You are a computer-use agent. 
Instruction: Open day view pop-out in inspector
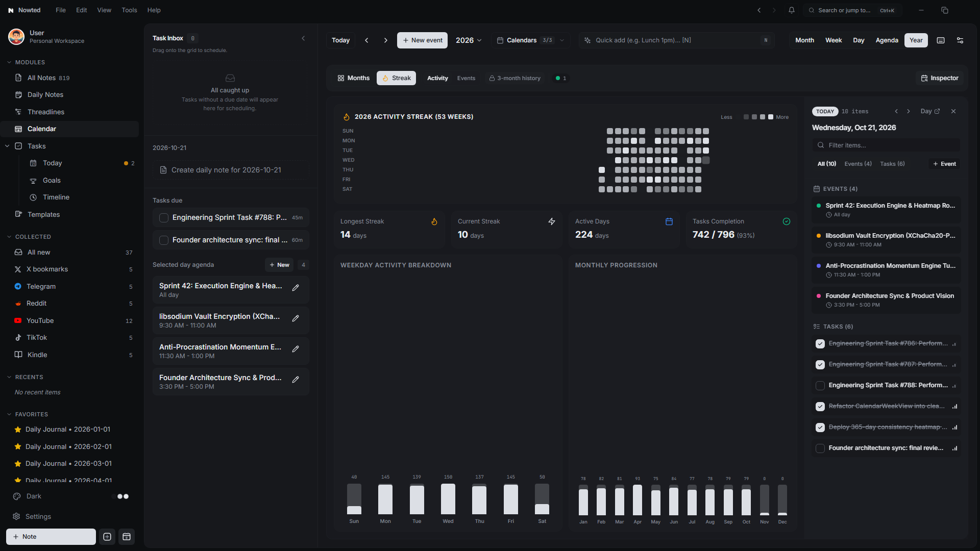pos(930,111)
